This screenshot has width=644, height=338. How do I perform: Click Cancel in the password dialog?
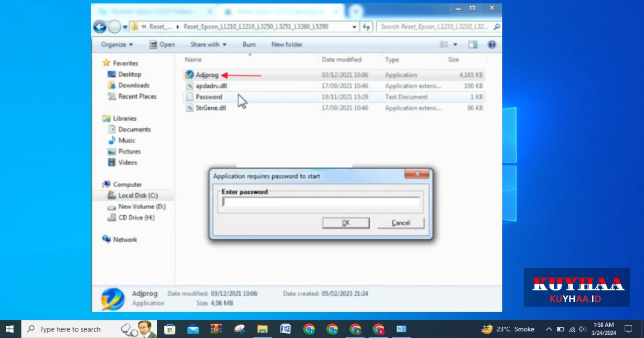[x=400, y=223]
